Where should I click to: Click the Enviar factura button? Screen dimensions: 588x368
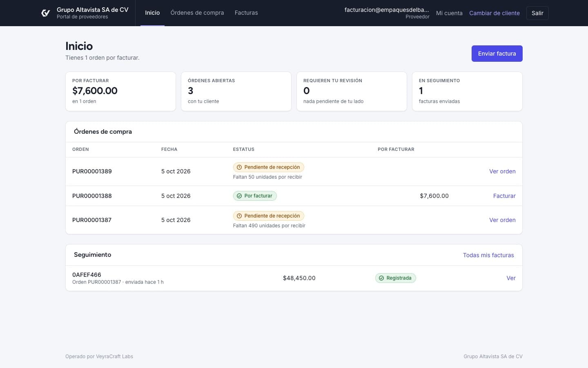(x=497, y=54)
